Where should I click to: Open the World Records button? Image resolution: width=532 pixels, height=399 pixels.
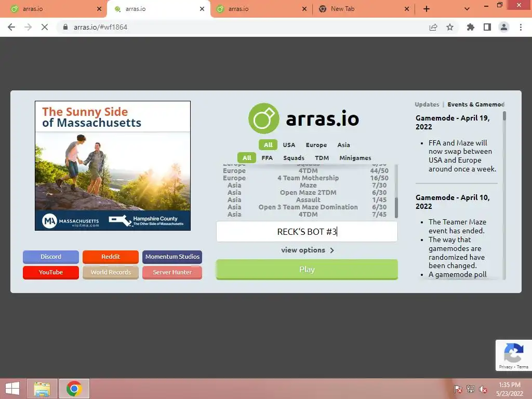pyautogui.click(x=111, y=272)
